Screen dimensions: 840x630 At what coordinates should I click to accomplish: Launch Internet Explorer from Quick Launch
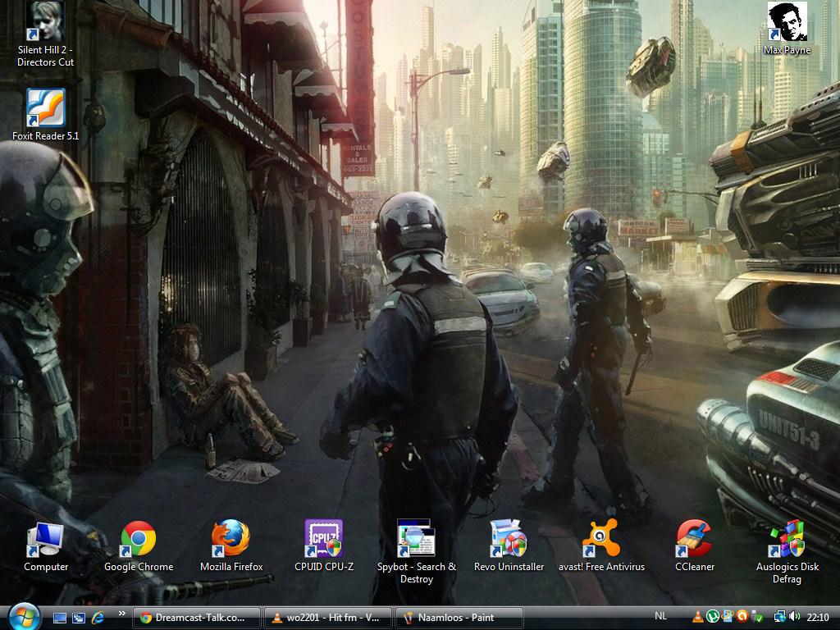coord(98,618)
